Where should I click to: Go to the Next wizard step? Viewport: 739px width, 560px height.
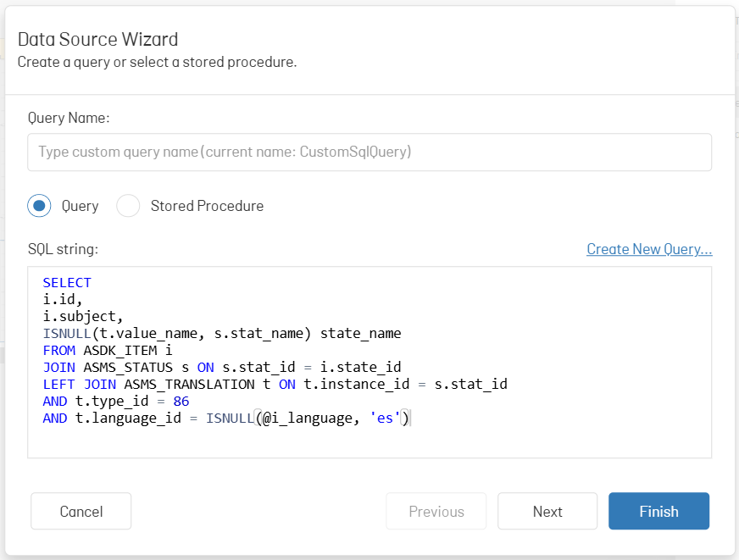coord(547,511)
